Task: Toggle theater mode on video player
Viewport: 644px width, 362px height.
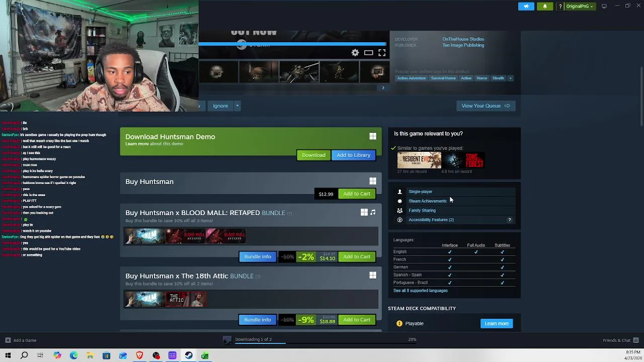Action: click(368, 53)
